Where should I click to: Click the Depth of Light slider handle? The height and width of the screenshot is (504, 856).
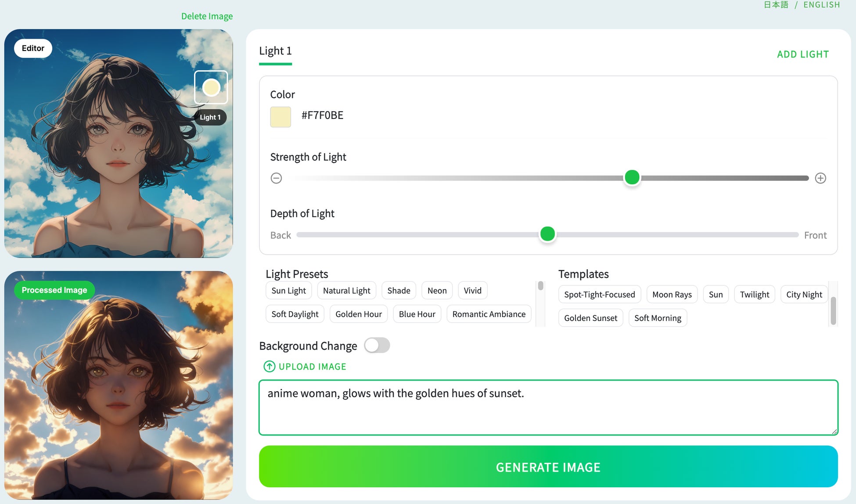547,234
